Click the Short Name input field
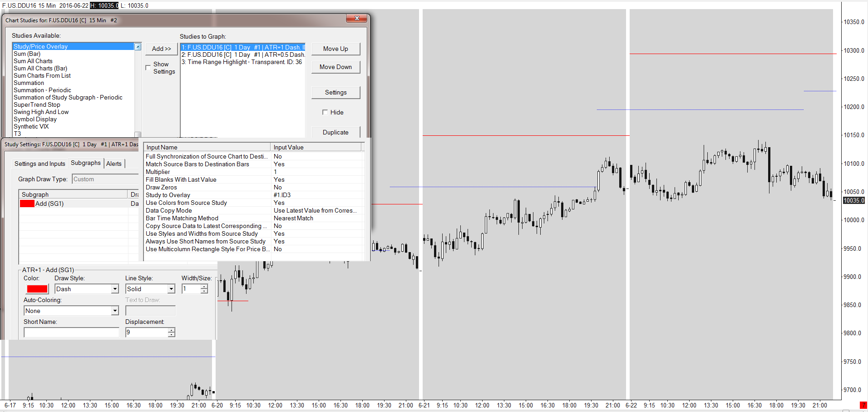Viewport: 868px width, 412px height. [x=71, y=333]
